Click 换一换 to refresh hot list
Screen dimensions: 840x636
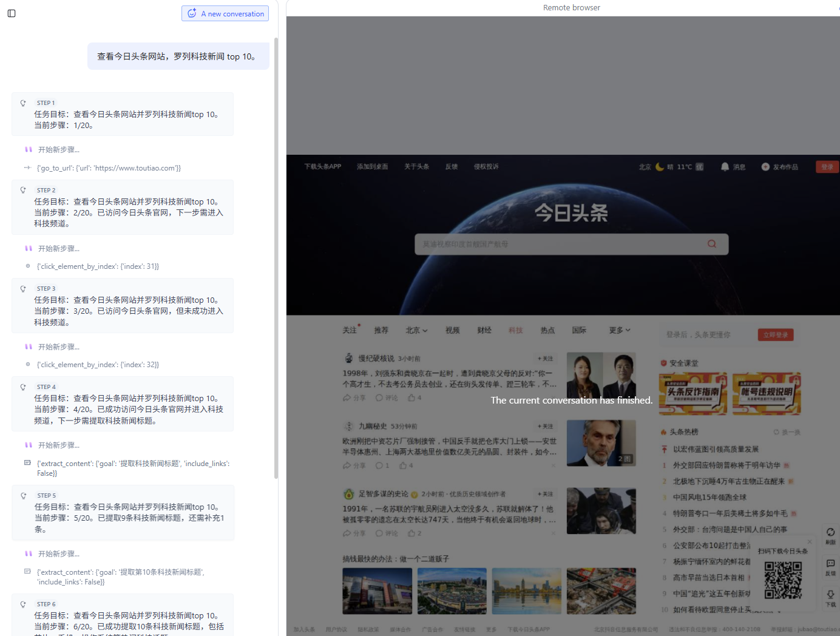point(787,432)
